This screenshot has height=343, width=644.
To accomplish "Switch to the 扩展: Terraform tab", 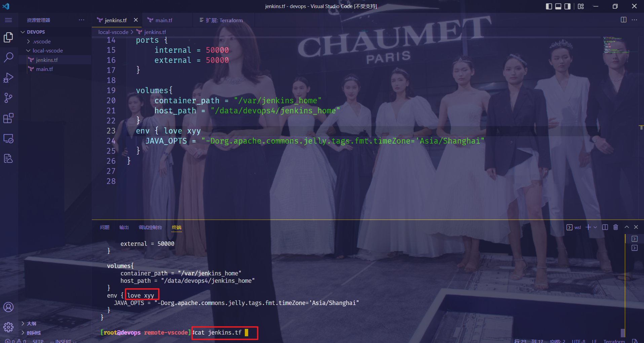I will tap(221, 20).
